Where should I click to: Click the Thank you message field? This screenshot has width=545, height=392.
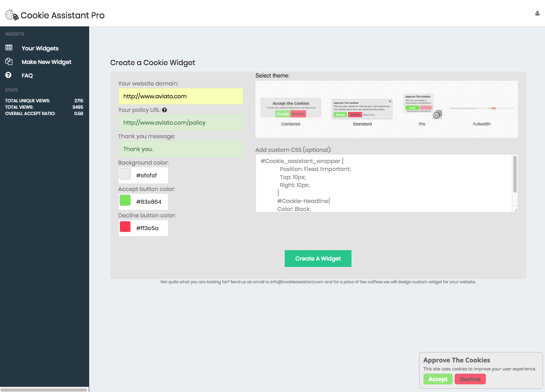[x=181, y=149]
